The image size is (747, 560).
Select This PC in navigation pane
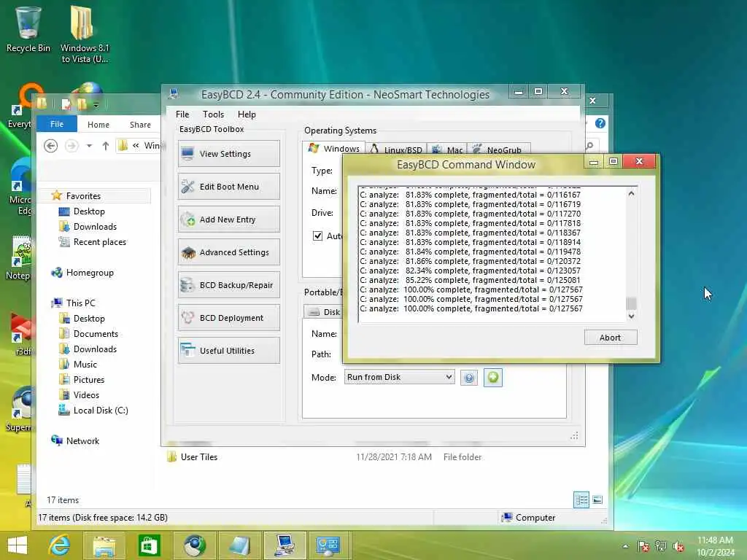[x=80, y=303]
